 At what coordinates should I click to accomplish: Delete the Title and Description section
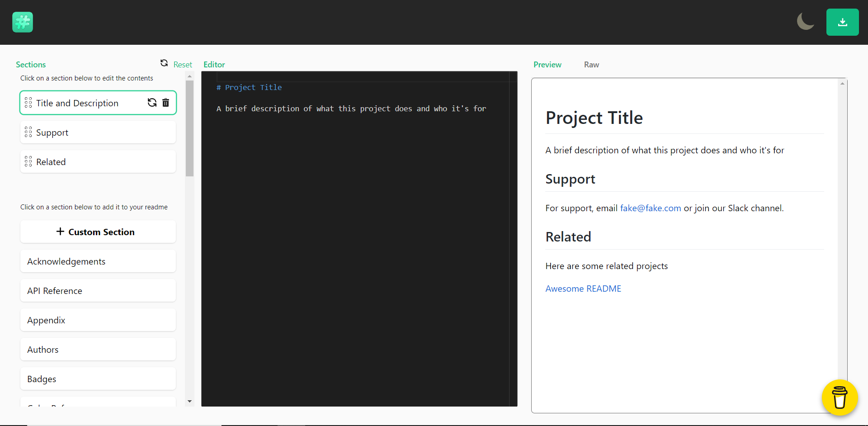tap(166, 103)
